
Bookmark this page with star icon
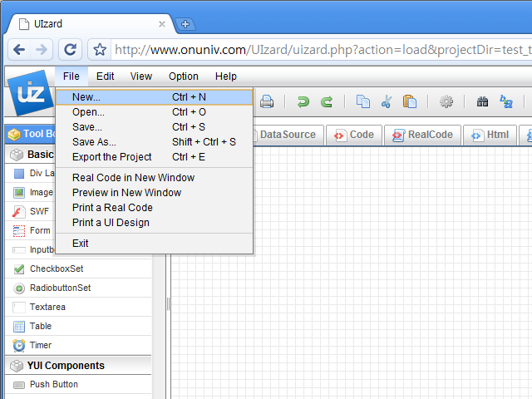pyautogui.click(x=100, y=49)
